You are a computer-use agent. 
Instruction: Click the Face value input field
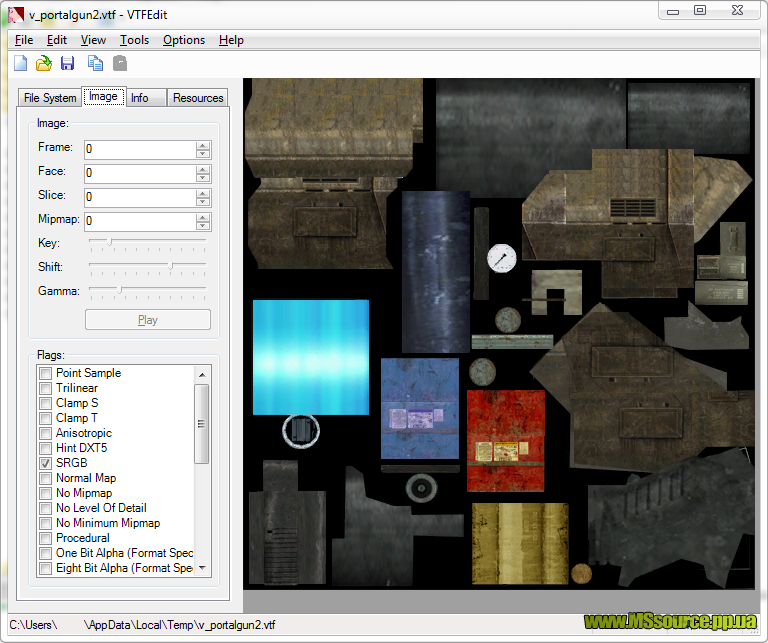click(140, 173)
